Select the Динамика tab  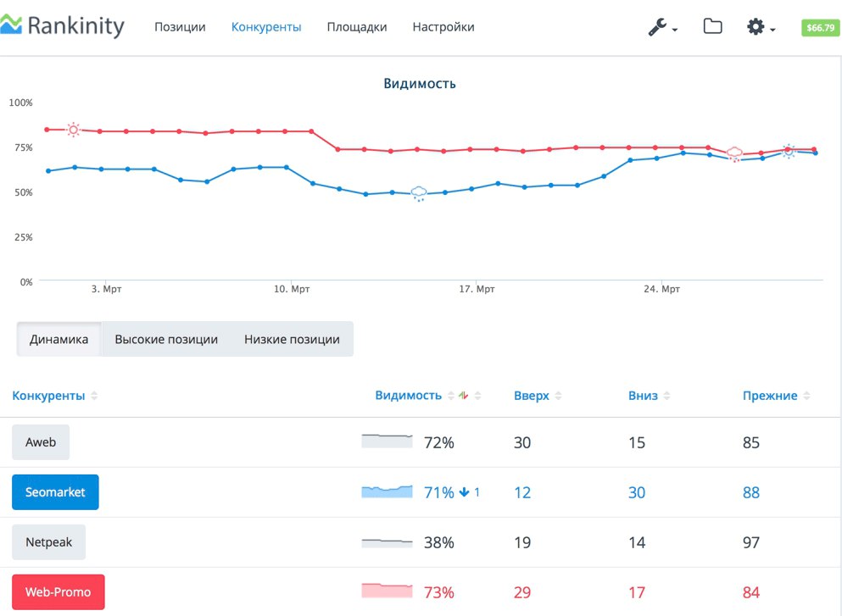(x=59, y=339)
